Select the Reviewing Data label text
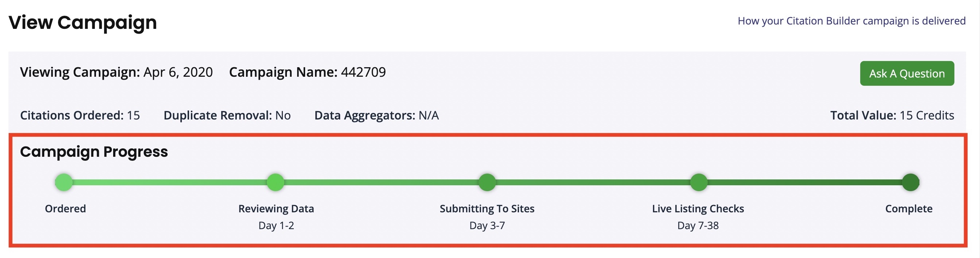This screenshot has width=980, height=258. [x=276, y=208]
